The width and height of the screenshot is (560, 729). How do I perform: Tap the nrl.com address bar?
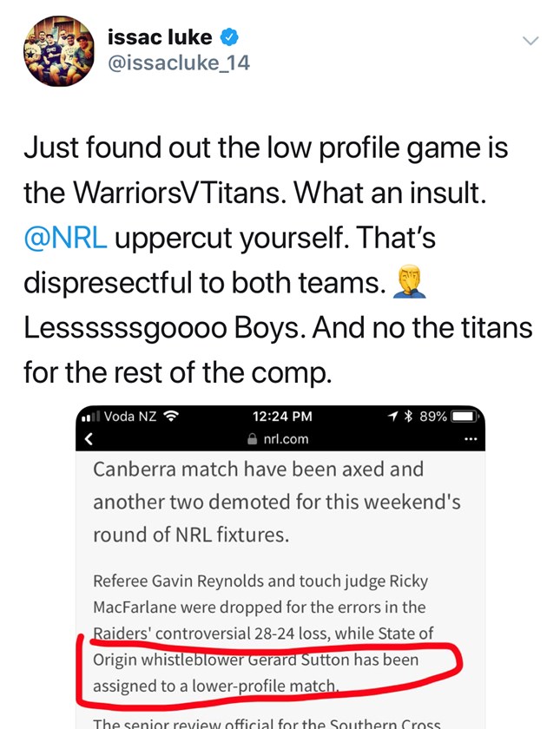(x=285, y=439)
